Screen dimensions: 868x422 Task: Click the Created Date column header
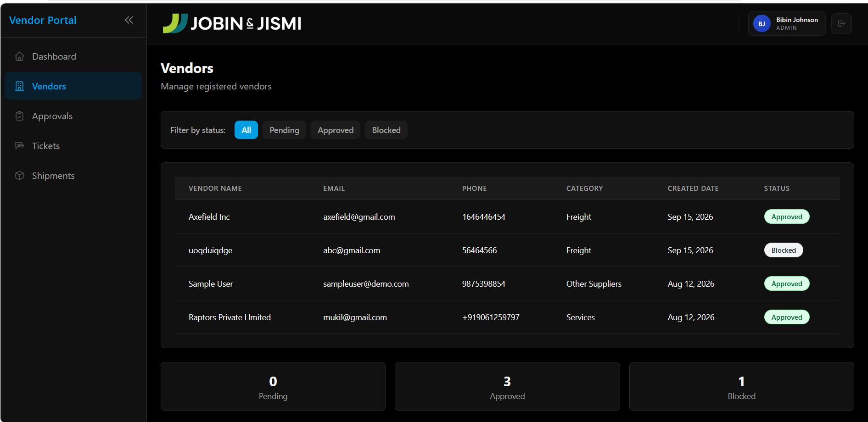tap(693, 189)
